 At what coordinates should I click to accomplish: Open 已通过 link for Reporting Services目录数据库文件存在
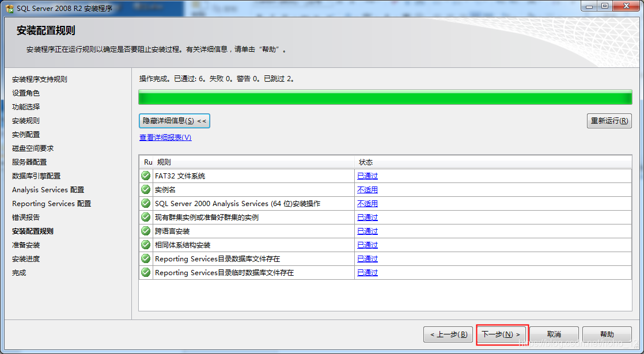tap(368, 258)
